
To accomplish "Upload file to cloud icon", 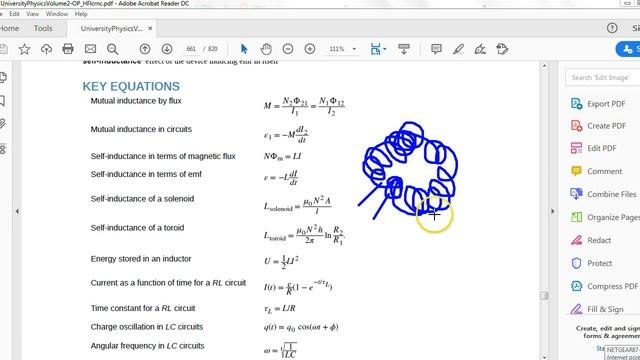I will tap(47, 49).
